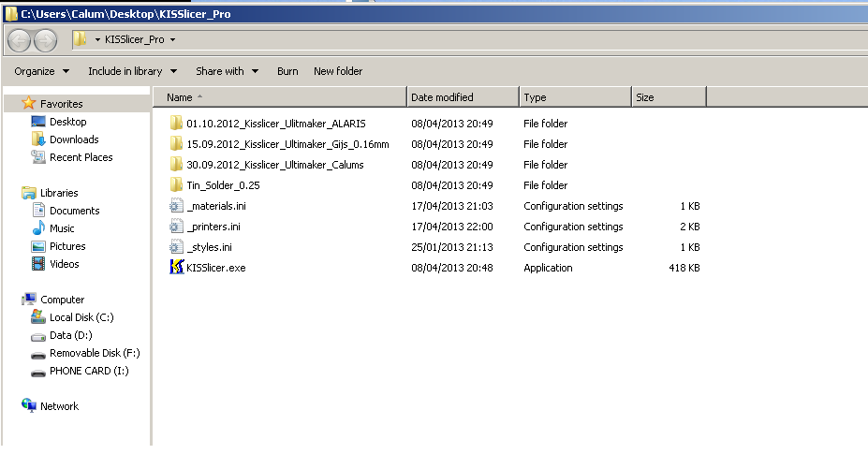The height and width of the screenshot is (469, 868).
Task: Click the _printers.ini file icon
Action: click(x=177, y=227)
